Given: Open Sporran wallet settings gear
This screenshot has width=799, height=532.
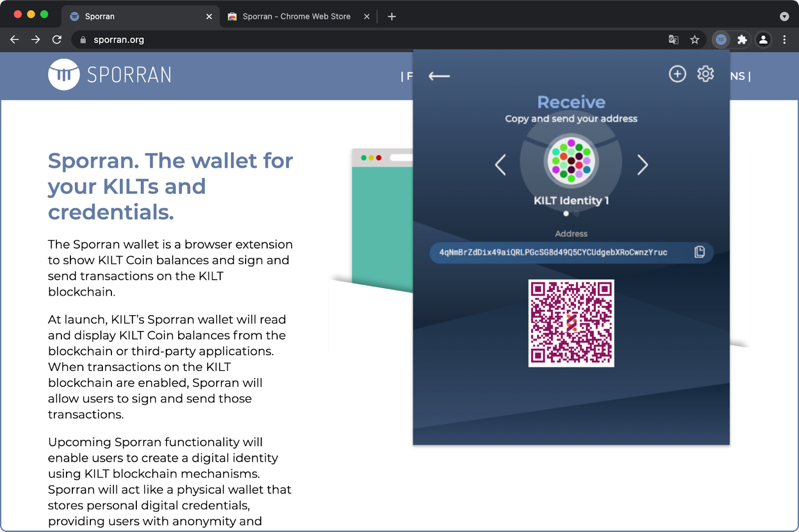Looking at the screenshot, I should (x=705, y=74).
